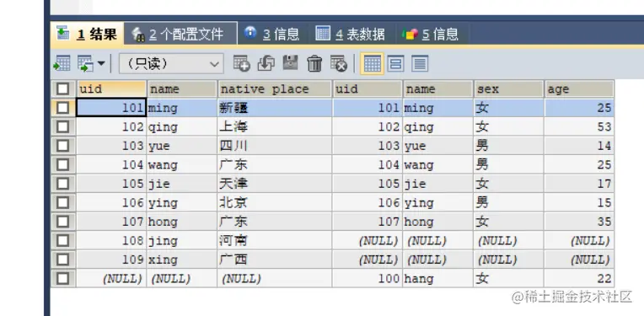This screenshot has width=644, height=316.
Task: Select the age cell with value 35
Action: click(579, 222)
